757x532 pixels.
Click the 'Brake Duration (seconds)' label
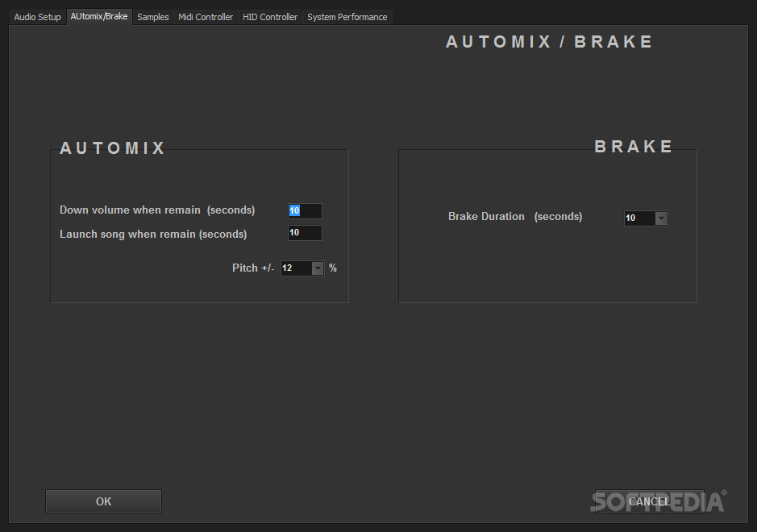pyautogui.click(x=515, y=216)
